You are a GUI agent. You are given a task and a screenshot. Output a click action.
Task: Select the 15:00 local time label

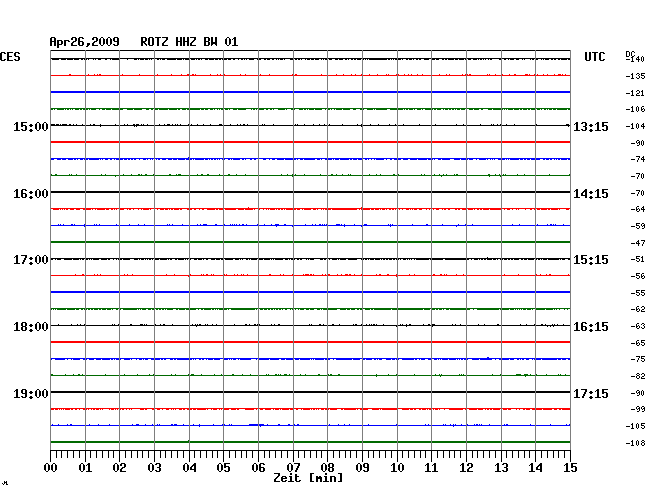tap(31, 127)
